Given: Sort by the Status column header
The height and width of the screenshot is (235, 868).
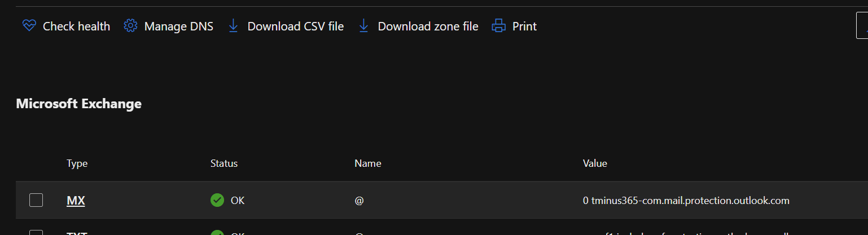Looking at the screenshot, I should tap(224, 163).
